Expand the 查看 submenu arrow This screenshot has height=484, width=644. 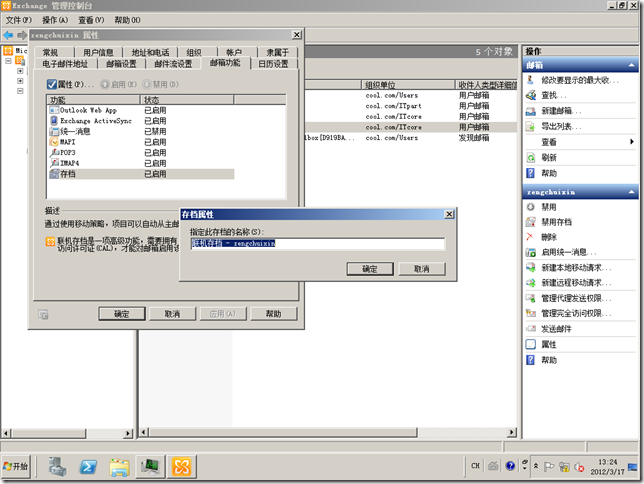(x=631, y=142)
